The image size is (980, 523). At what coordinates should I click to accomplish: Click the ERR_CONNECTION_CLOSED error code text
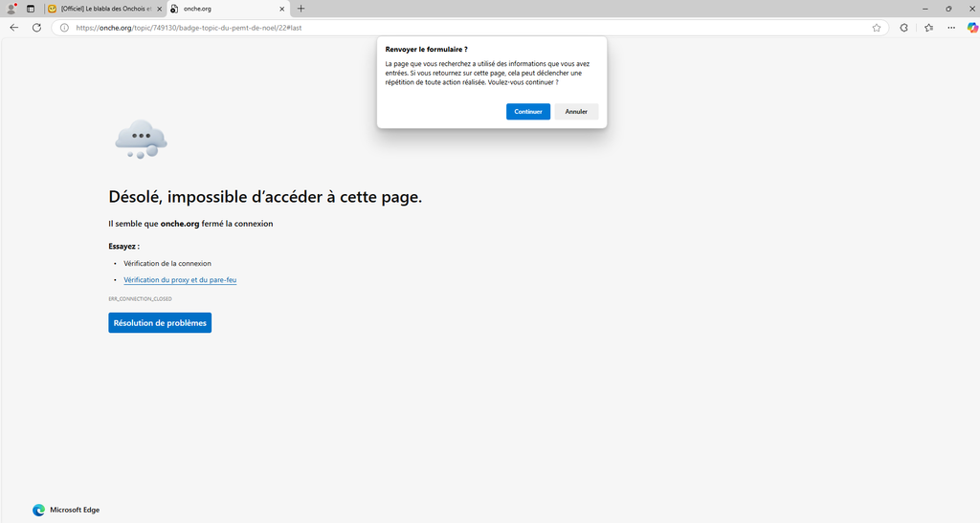click(x=140, y=299)
